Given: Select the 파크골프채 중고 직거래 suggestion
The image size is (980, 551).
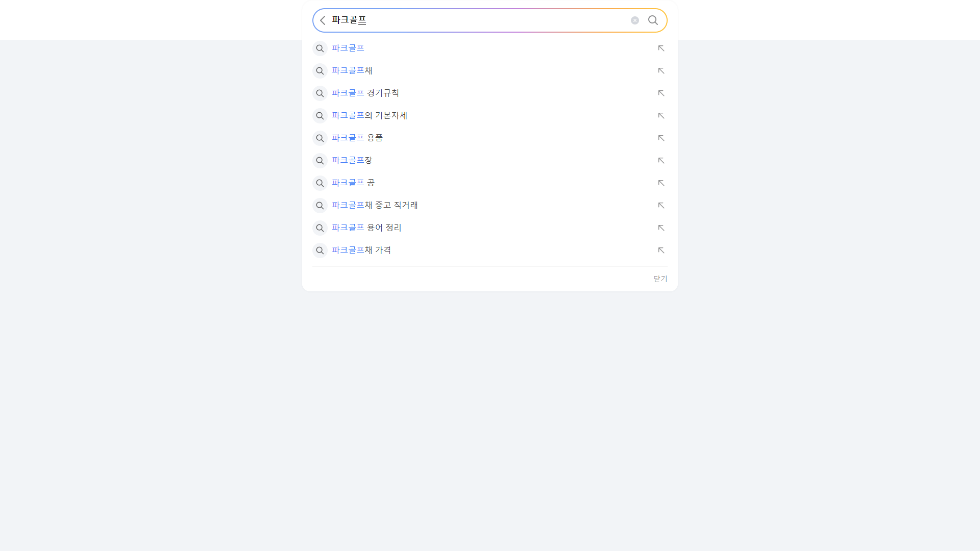Looking at the screenshot, I should coord(374,205).
